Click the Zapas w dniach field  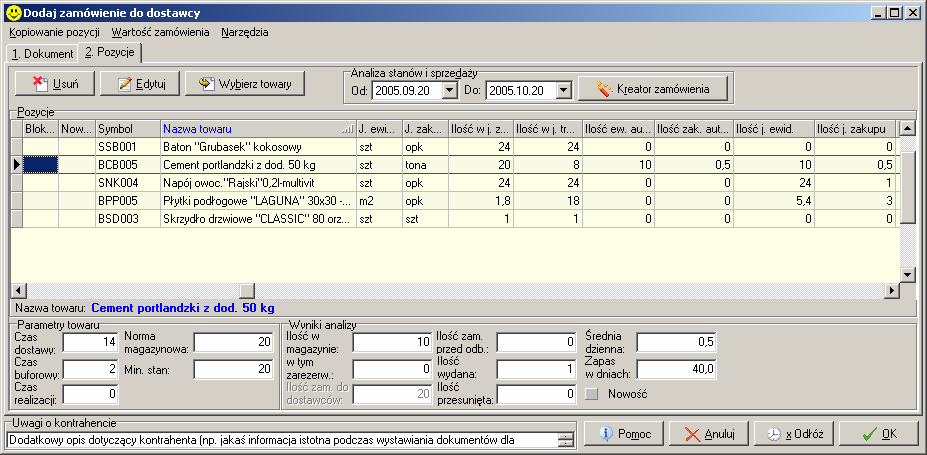click(676, 370)
